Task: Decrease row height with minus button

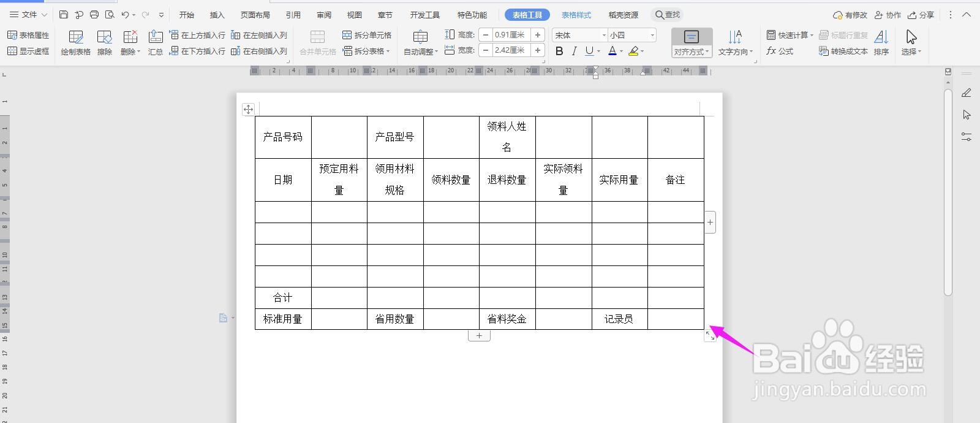Action: coord(486,35)
